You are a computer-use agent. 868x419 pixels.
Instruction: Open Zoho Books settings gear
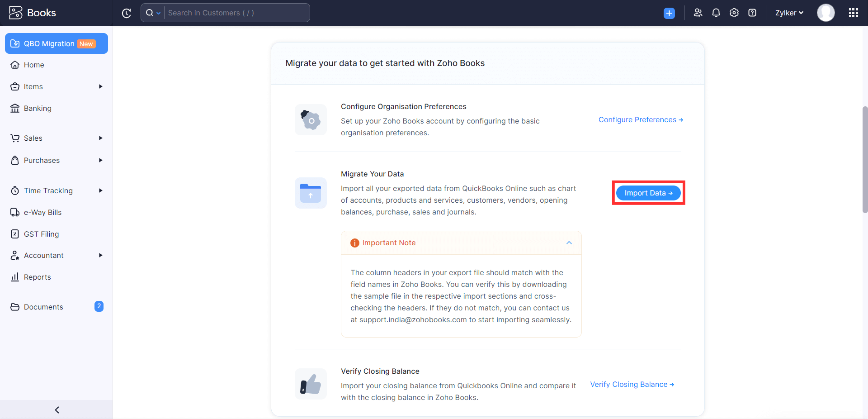point(734,13)
